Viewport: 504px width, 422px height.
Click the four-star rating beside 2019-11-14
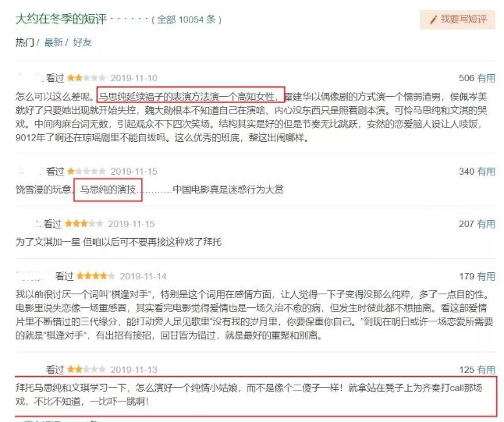coord(95,276)
